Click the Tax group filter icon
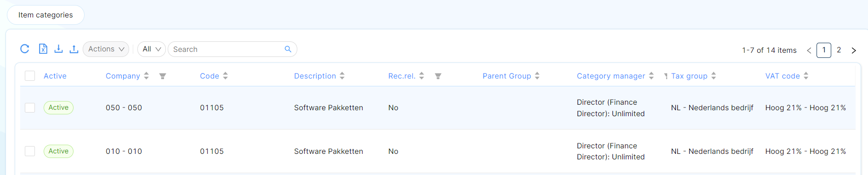Screen dimensions: 868x175 pos(666,76)
